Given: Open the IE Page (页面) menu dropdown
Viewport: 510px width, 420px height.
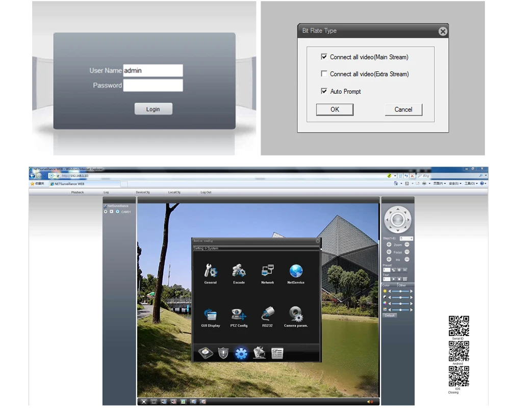Looking at the screenshot, I should pos(440,183).
